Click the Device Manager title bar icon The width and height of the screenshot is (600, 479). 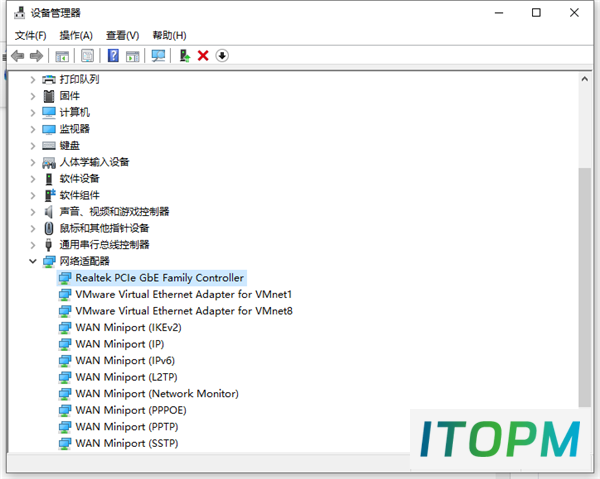[20, 13]
